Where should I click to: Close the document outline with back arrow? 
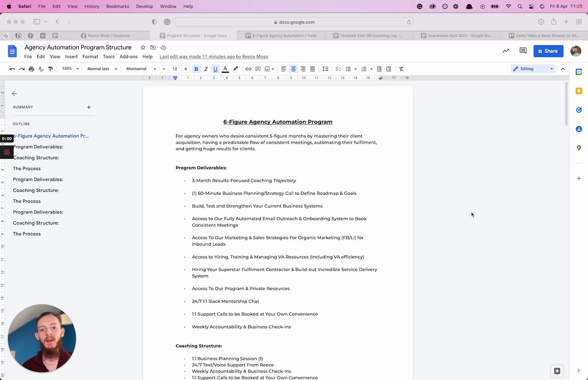(x=14, y=94)
